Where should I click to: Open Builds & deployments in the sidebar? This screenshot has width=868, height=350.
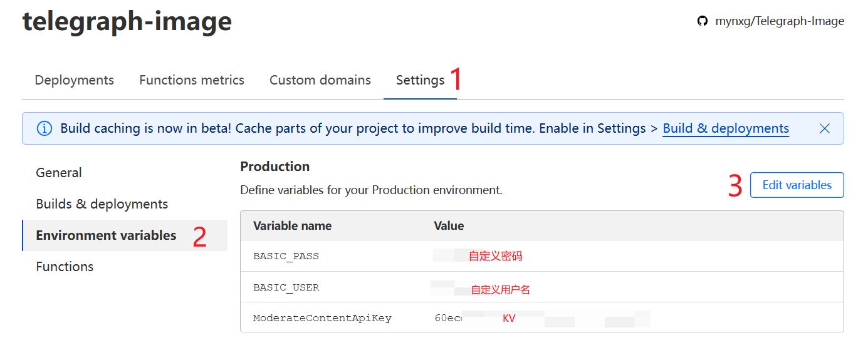(102, 204)
